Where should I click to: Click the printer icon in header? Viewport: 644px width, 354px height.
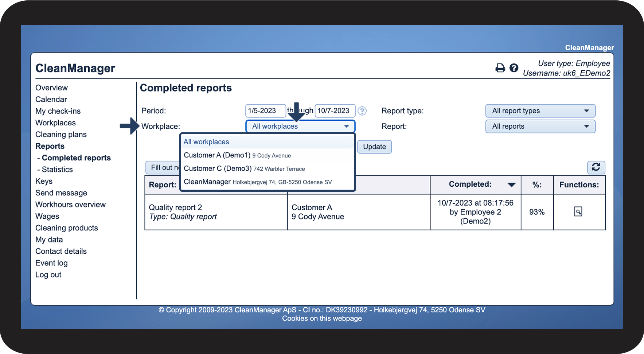[500, 68]
